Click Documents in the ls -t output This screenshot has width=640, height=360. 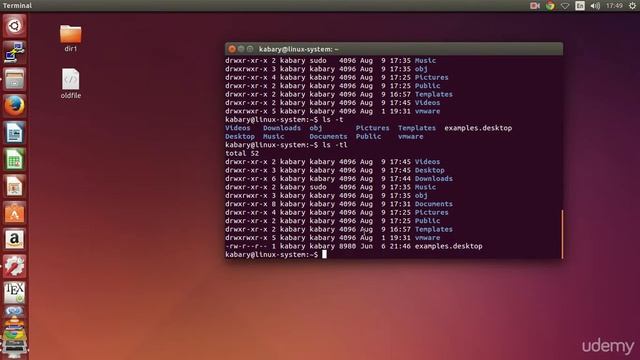tap(328, 137)
